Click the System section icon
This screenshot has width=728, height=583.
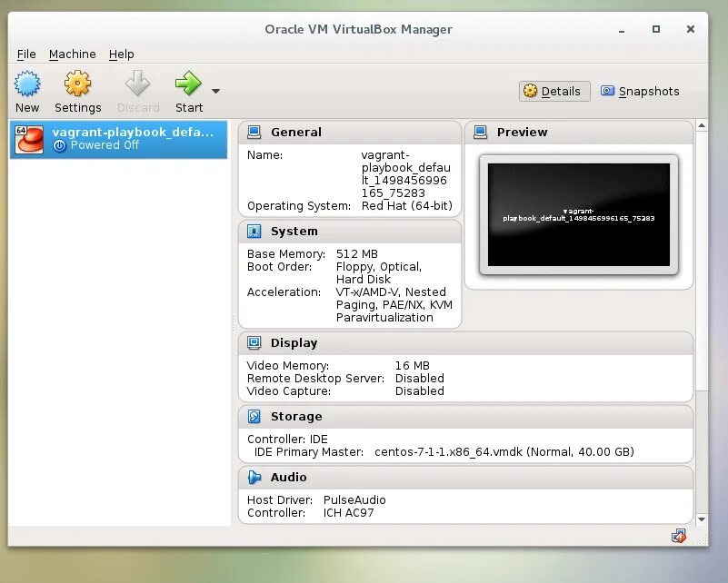click(253, 231)
